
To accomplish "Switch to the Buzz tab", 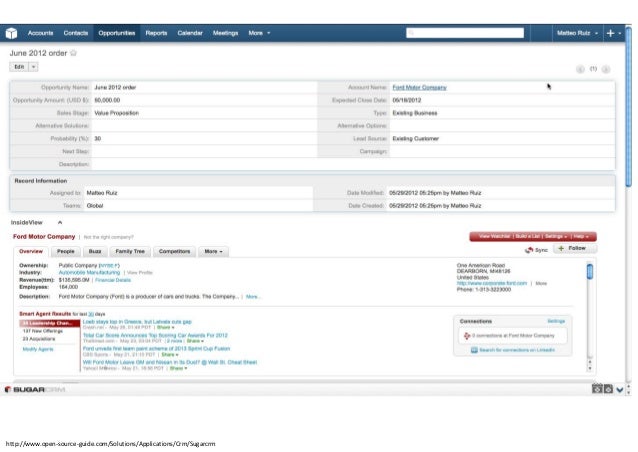I will [95, 251].
